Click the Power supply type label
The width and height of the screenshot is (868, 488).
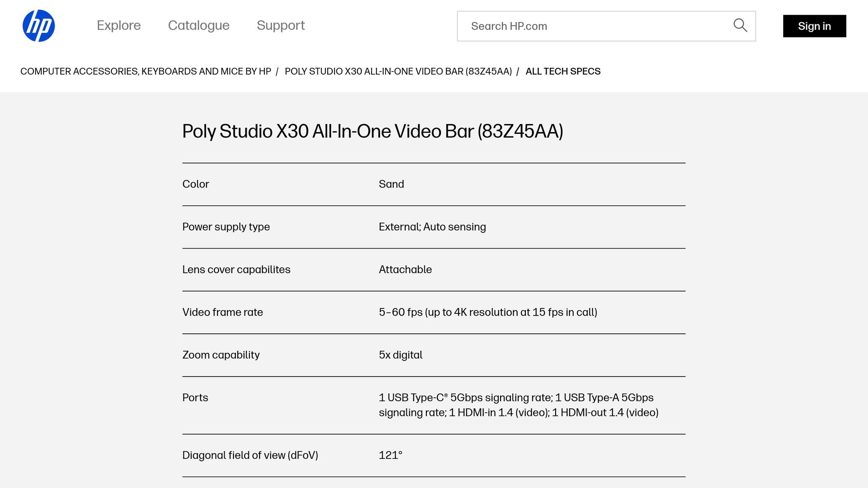[226, 227]
